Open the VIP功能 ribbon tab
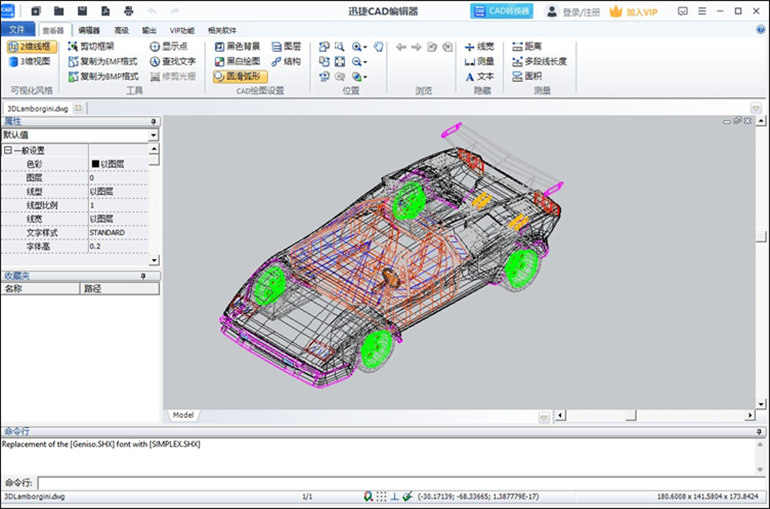Viewport: 770px width, 509px height. pos(182,30)
